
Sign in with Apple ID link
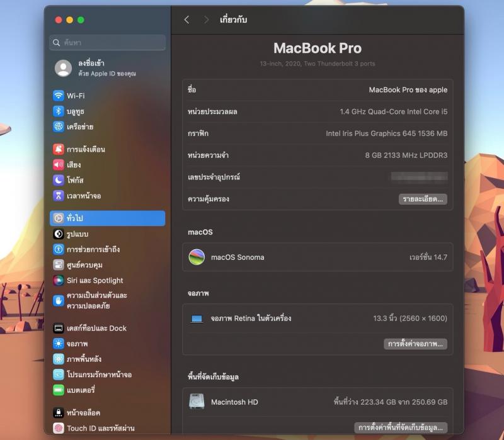(x=106, y=68)
